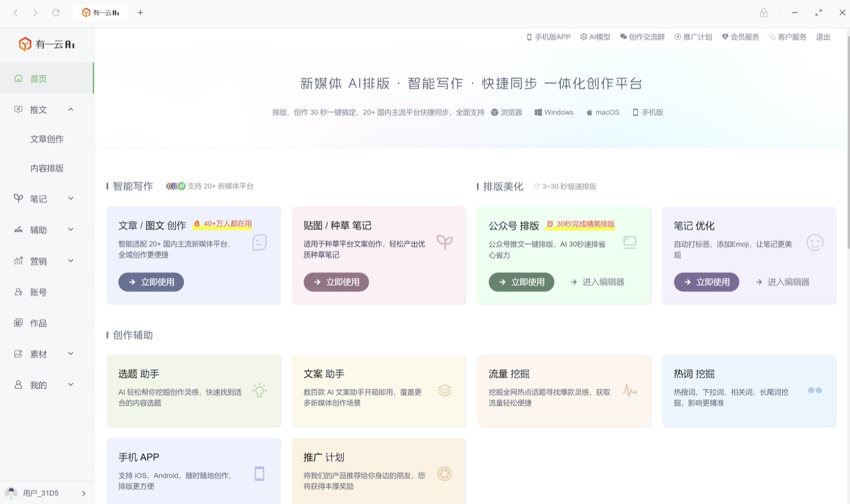
Task: Click the pulse icon on 流量 挖掘 card
Action: tap(630, 390)
